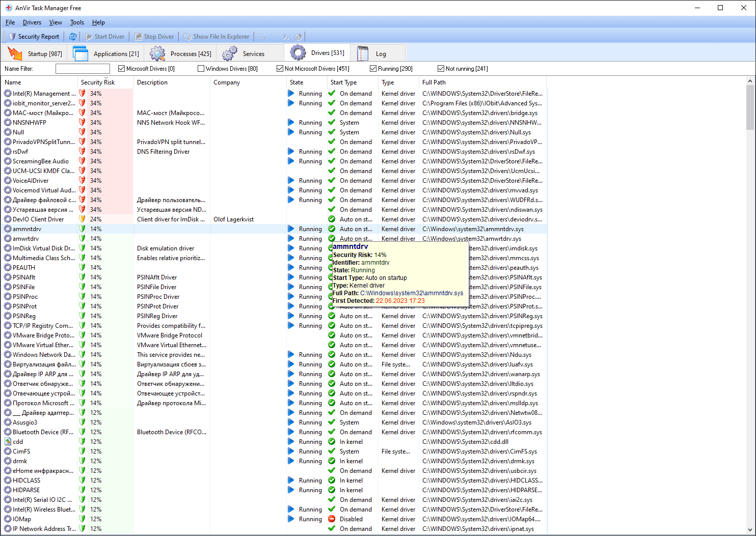Click the gear icon beside NNSNHWFP

pos(8,123)
